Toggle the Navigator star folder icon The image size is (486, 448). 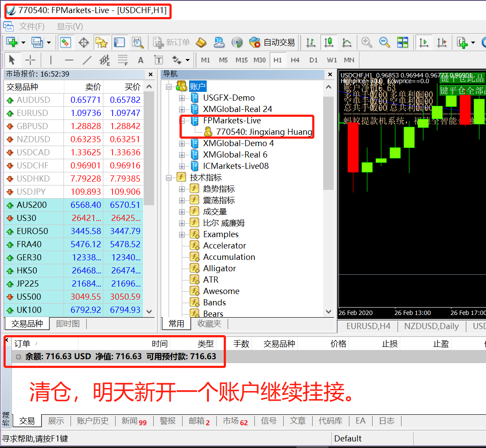pyautogui.click(x=101, y=42)
